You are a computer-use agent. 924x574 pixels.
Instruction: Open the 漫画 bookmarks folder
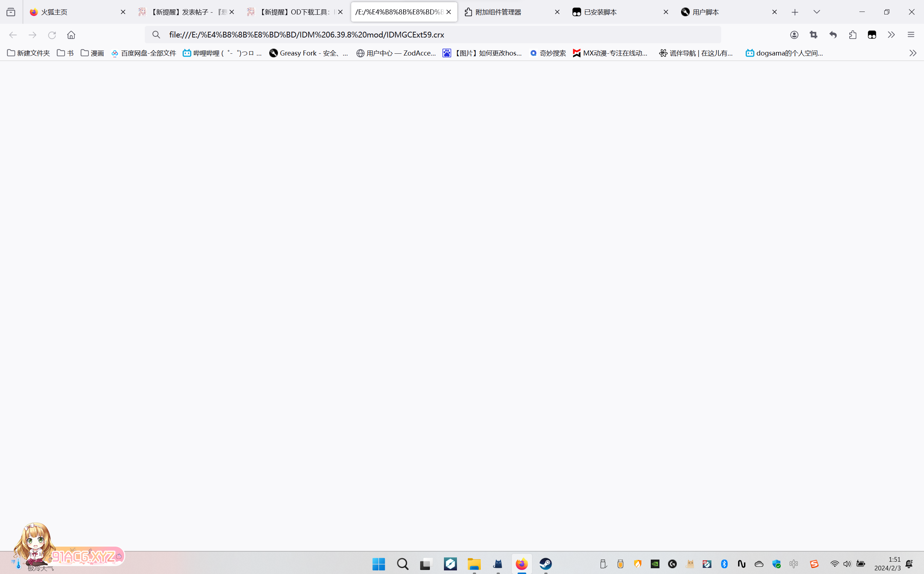(x=92, y=53)
